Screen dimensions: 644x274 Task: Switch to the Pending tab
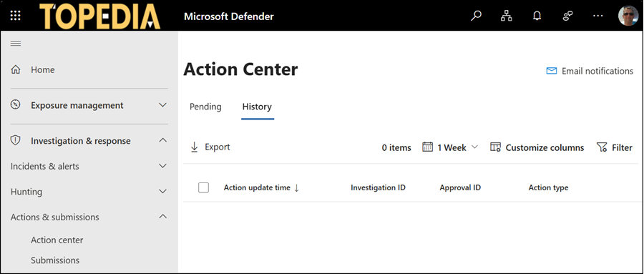coord(205,107)
